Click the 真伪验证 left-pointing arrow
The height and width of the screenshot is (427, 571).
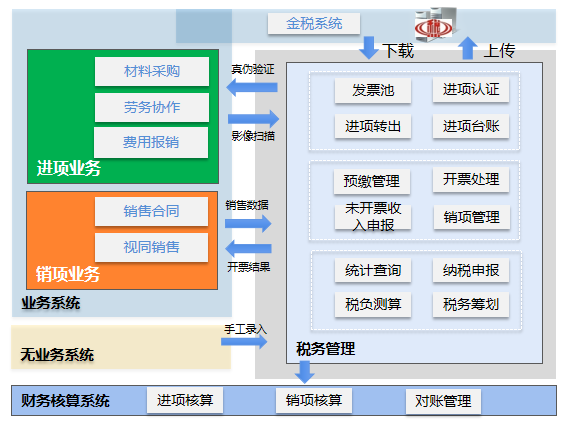252,88
